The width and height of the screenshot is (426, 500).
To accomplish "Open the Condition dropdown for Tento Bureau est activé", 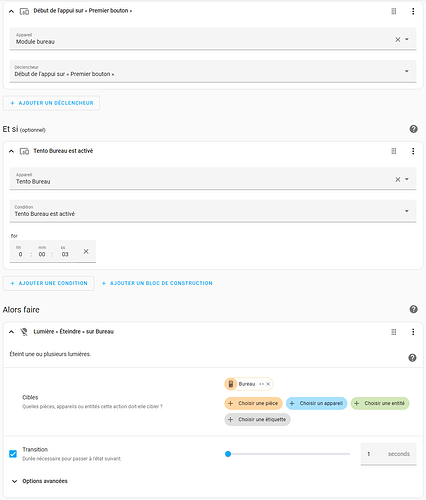I will tap(213, 211).
